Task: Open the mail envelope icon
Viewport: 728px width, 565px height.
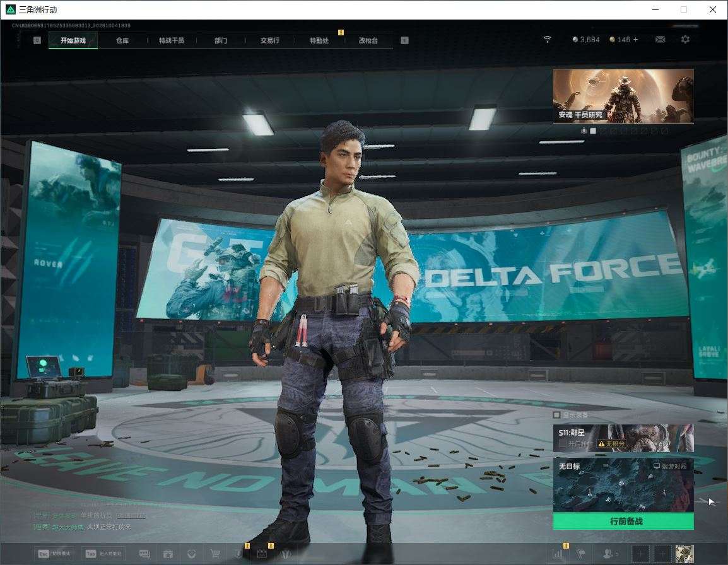Action: tap(660, 40)
